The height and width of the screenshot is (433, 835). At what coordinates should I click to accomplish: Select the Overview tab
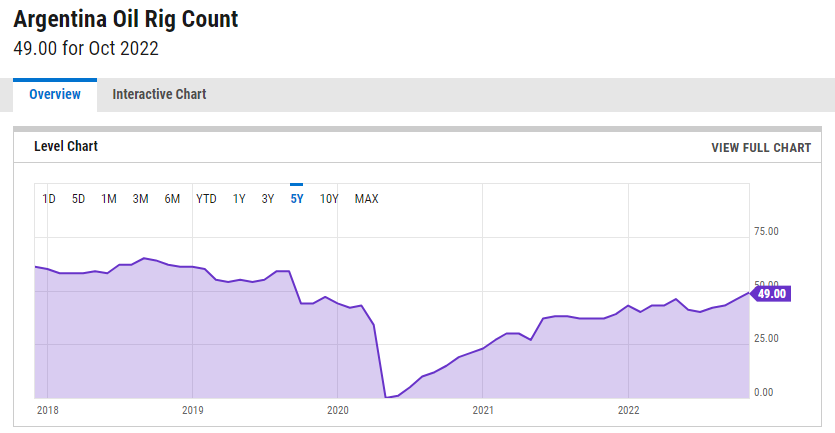[x=55, y=94]
